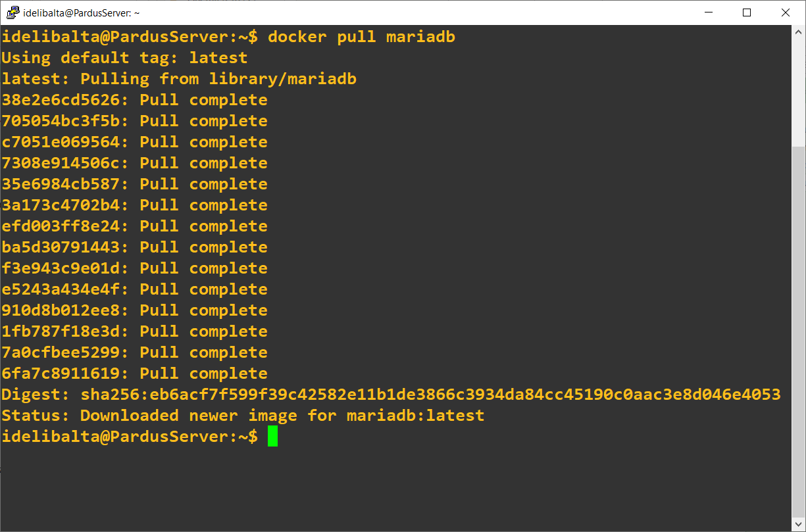Minimize the PuTTY terminal window
The image size is (806, 532).
(x=709, y=12)
